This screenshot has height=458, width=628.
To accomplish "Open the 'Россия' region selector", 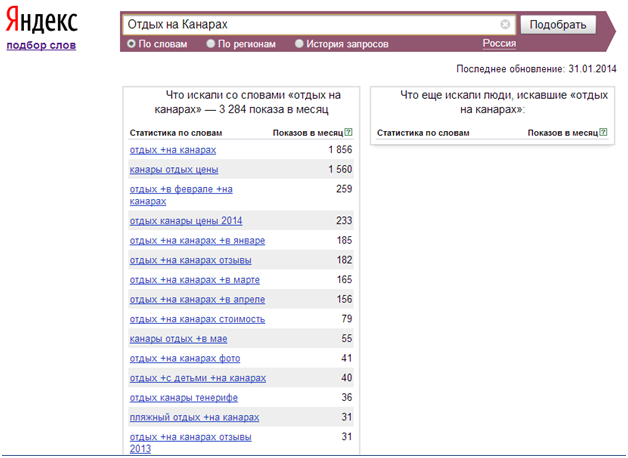I will click(499, 43).
